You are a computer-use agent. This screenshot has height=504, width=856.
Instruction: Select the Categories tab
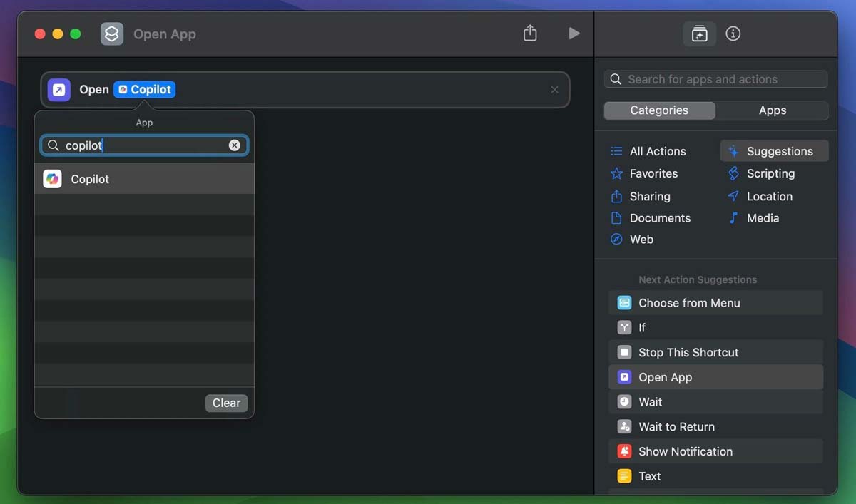(658, 110)
